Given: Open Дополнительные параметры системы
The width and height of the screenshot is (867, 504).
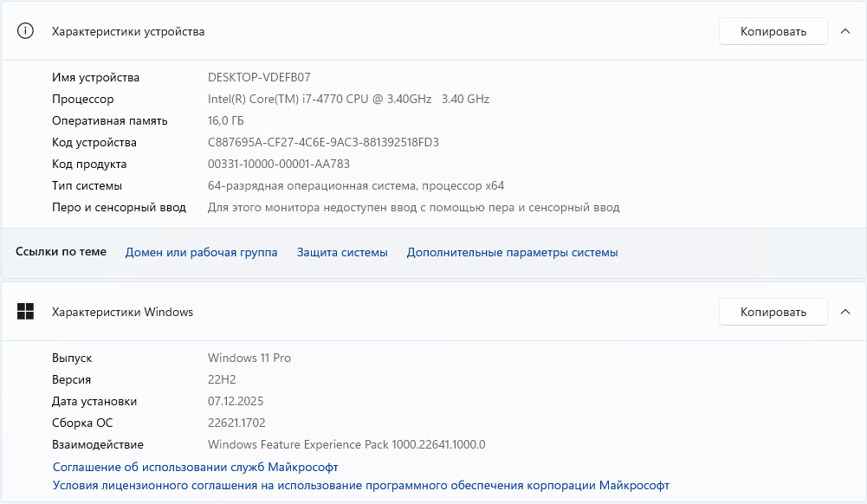Looking at the screenshot, I should point(512,252).
